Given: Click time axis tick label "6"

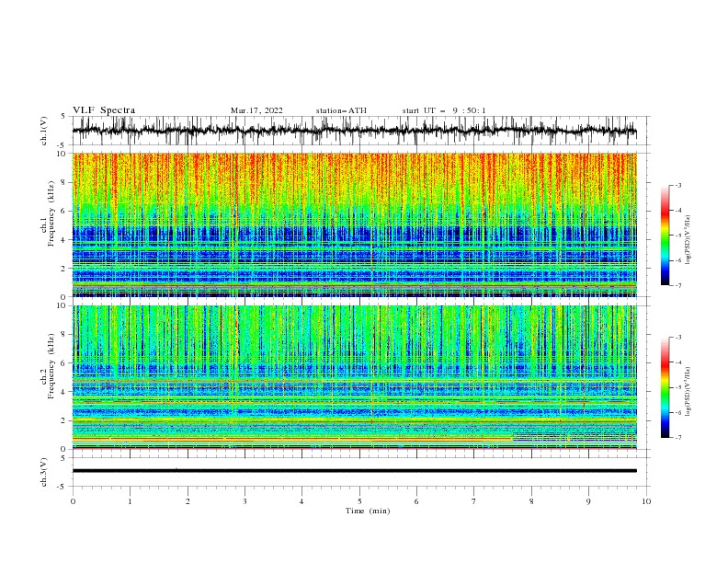Looking at the screenshot, I should click(x=416, y=501).
